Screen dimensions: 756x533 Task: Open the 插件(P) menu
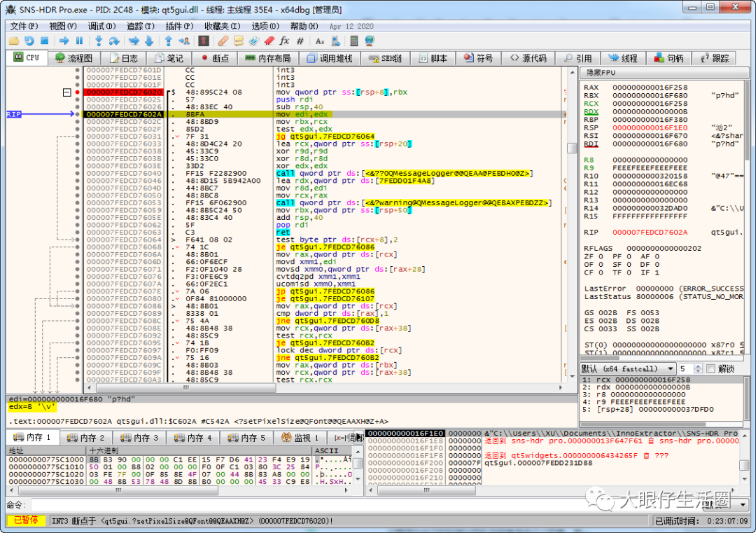click(x=179, y=26)
